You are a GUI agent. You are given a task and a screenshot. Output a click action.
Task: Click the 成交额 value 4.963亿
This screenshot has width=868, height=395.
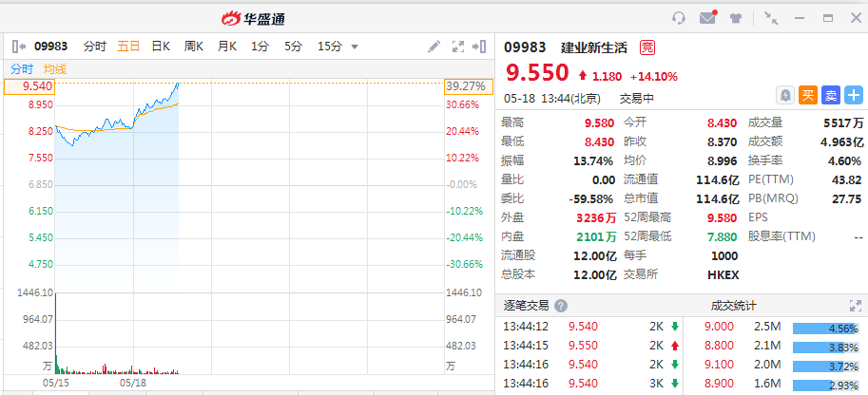click(842, 142)
